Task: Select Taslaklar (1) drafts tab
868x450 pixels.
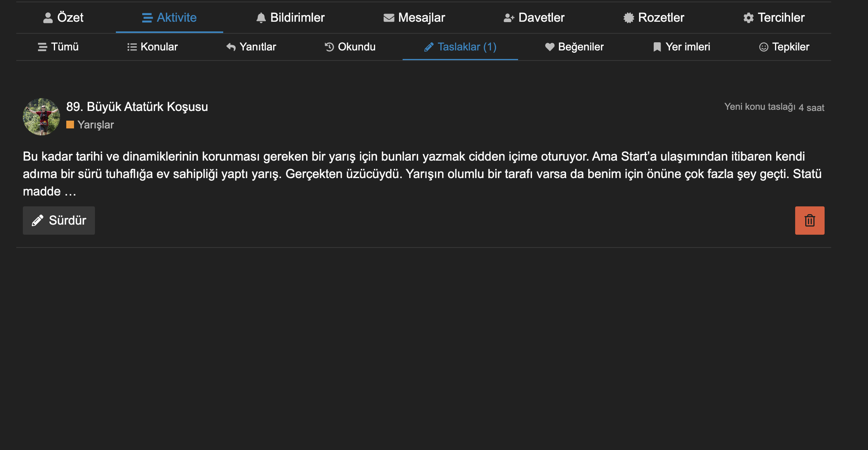Action: click(x=460, y=47)
